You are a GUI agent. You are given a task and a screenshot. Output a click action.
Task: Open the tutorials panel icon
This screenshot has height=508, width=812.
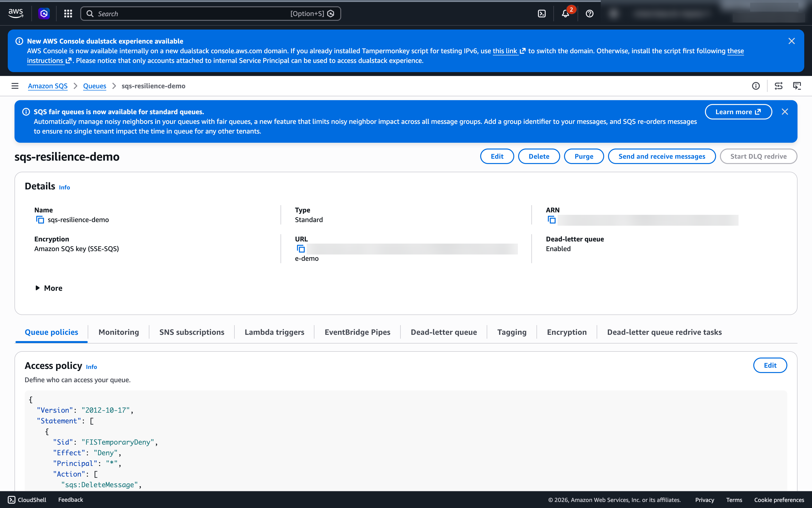pyautogui.click(x=797, y=86)
